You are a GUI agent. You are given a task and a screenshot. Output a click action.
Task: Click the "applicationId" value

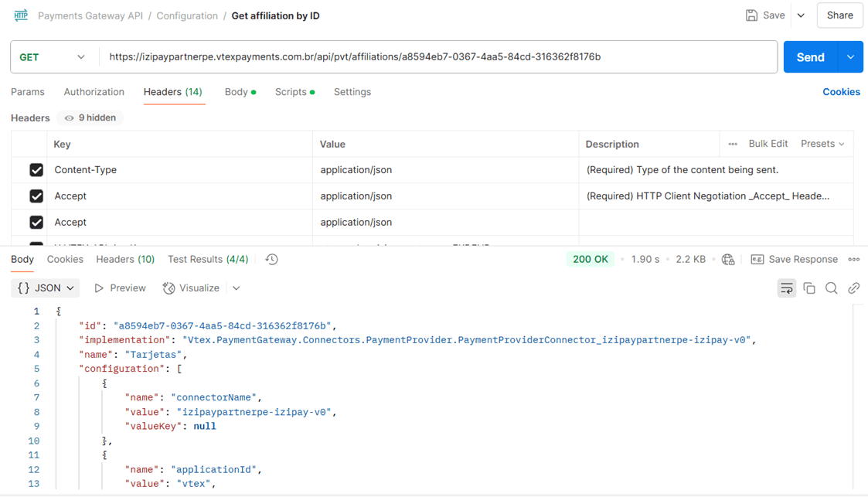[x=213, y=469]
